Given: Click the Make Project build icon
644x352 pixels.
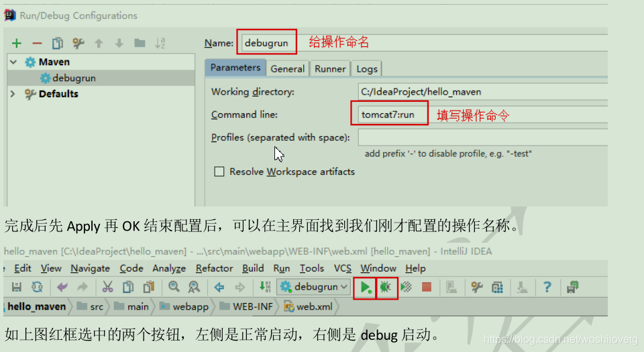Looking at the screenshot, I should 265,287.
